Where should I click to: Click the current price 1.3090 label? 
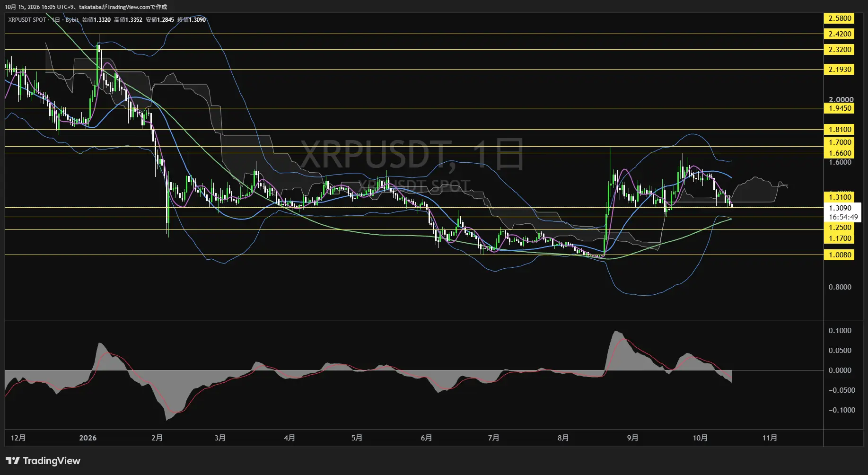tap(840, 208)
